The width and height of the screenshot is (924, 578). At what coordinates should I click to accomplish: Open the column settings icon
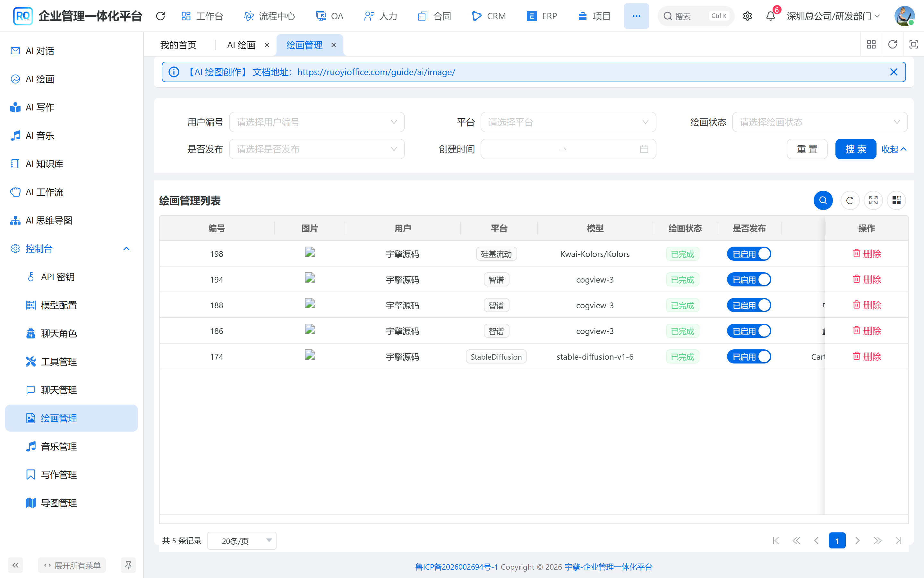click(x=896, y=200)
